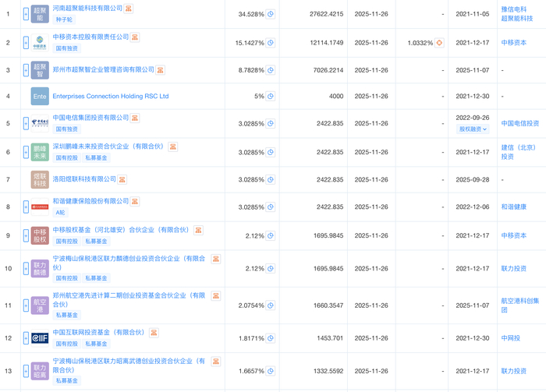Click orange equity icon after 河南超聚能科技有限公司

[x=129, y=9]
